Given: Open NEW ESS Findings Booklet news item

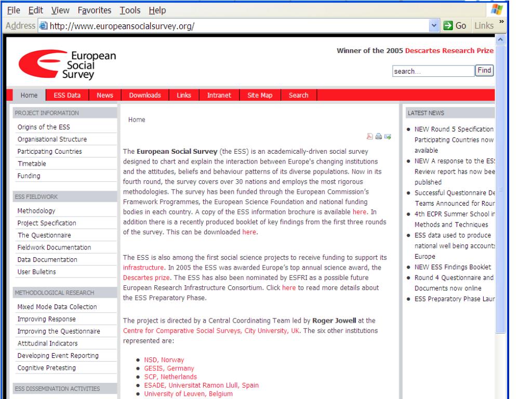Looking at the screenshot, I should 453,267.
